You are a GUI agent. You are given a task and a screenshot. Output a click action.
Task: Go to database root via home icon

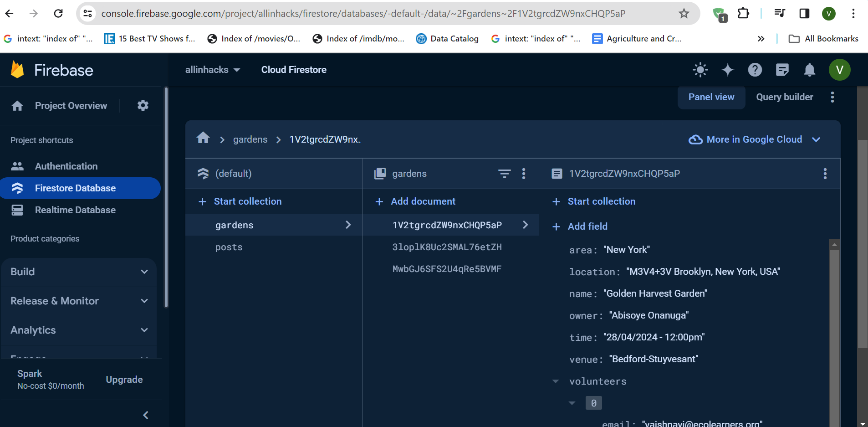pos(203,138)
